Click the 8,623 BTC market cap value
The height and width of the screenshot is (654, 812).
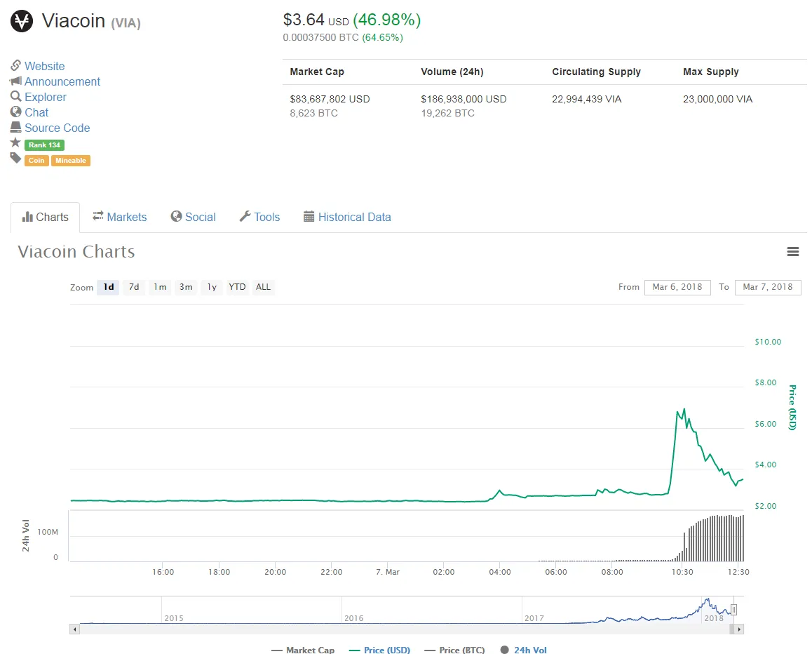pyautogui.click(x=314, y=113)
